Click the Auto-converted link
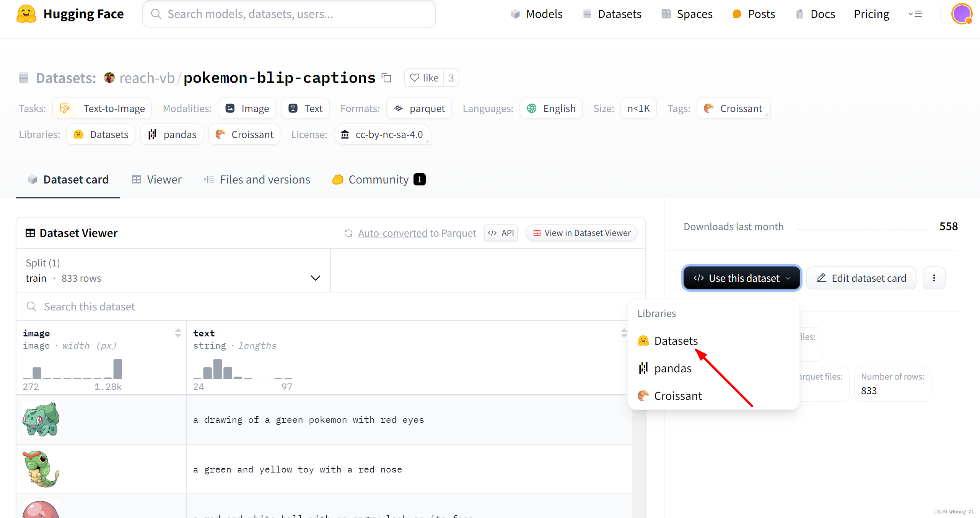Screen dimensions: 980x518 392,233
